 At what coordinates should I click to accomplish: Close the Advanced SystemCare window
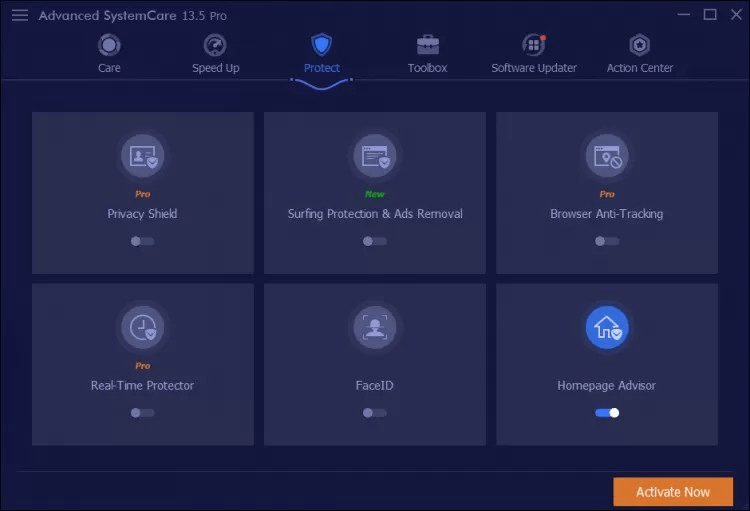click(736, 15)
